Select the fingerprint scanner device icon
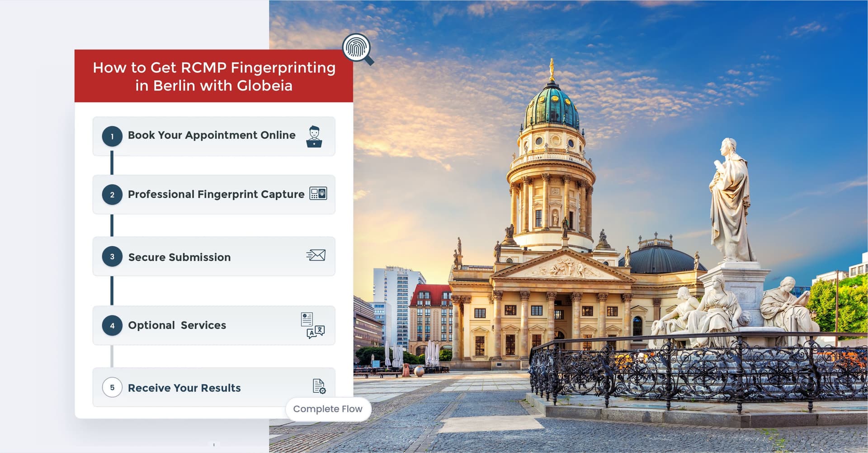 [318, 194]
